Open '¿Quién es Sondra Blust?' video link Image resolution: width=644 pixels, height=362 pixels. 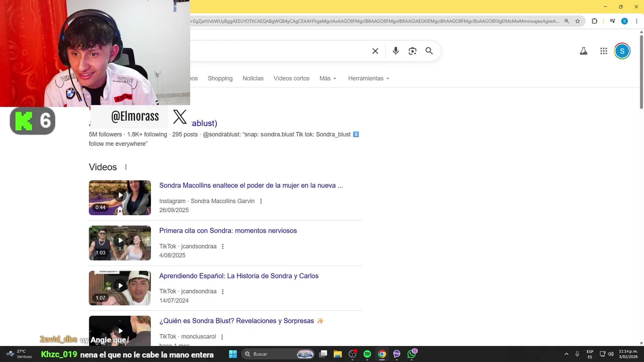point(242,321)
